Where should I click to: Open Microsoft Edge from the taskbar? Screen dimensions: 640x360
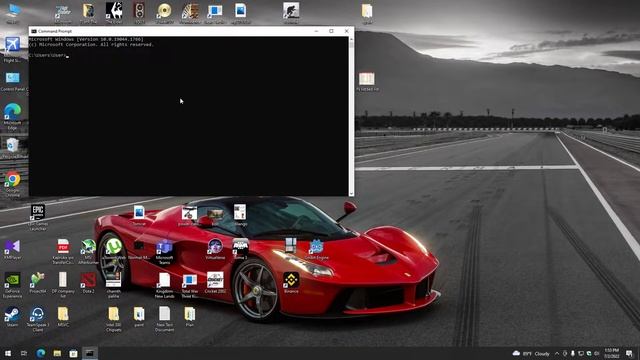pos(40,353)
